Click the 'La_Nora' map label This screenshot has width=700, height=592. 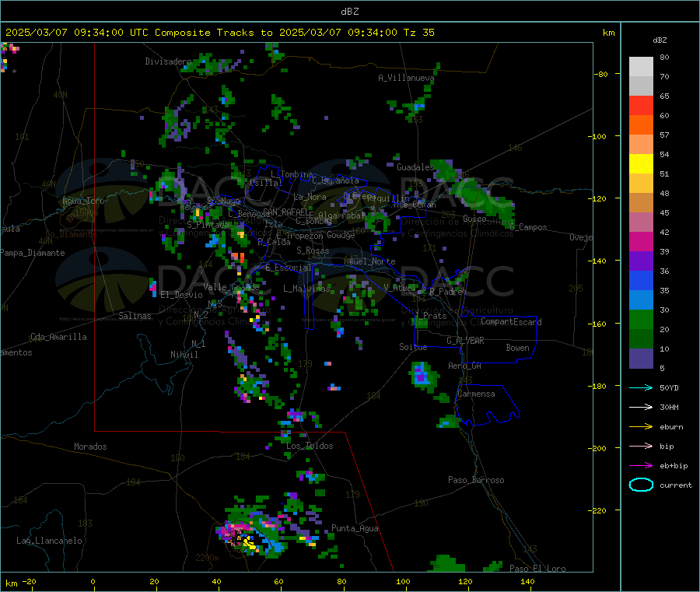pos(310,197)
